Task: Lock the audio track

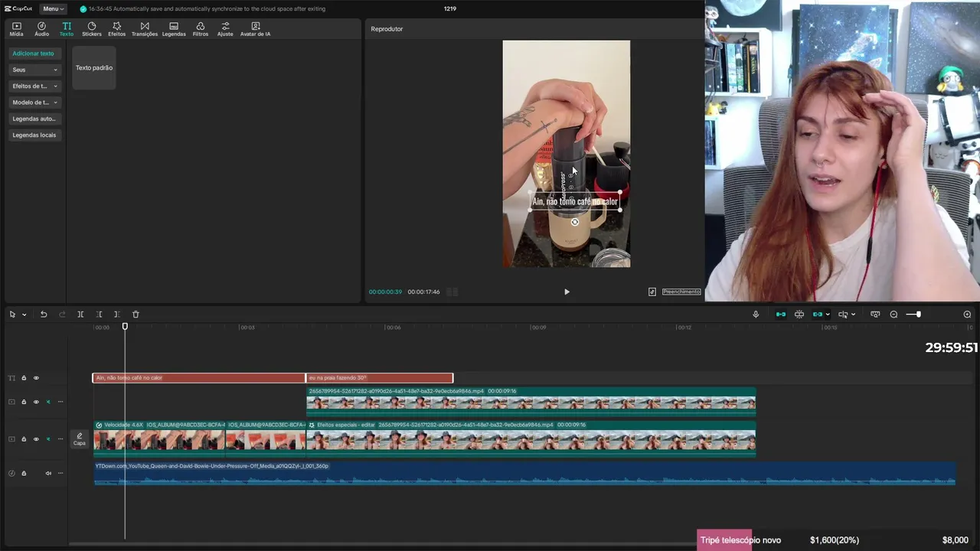Action: [x=24, y=473]
